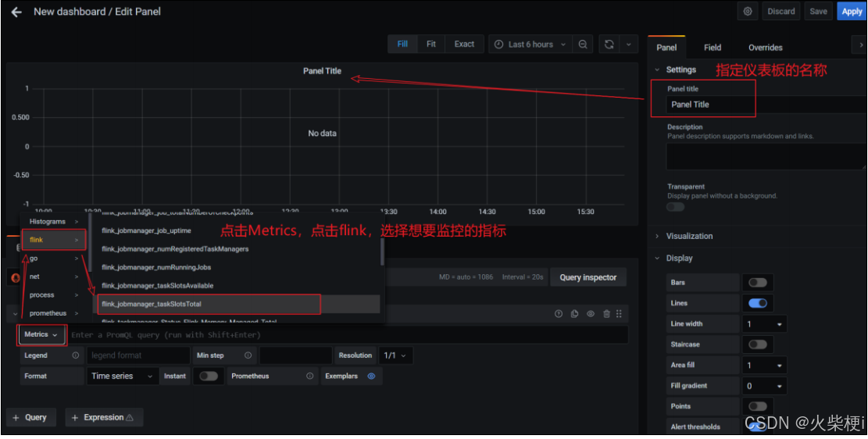
Task: Switch to the Panel tab
Action: pos(666,48)
